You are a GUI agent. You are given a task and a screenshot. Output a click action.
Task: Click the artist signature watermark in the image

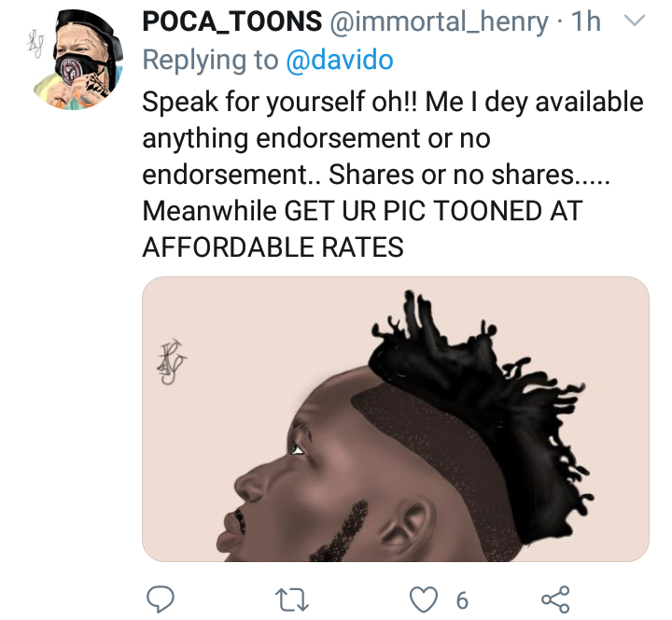pos(171,360)
